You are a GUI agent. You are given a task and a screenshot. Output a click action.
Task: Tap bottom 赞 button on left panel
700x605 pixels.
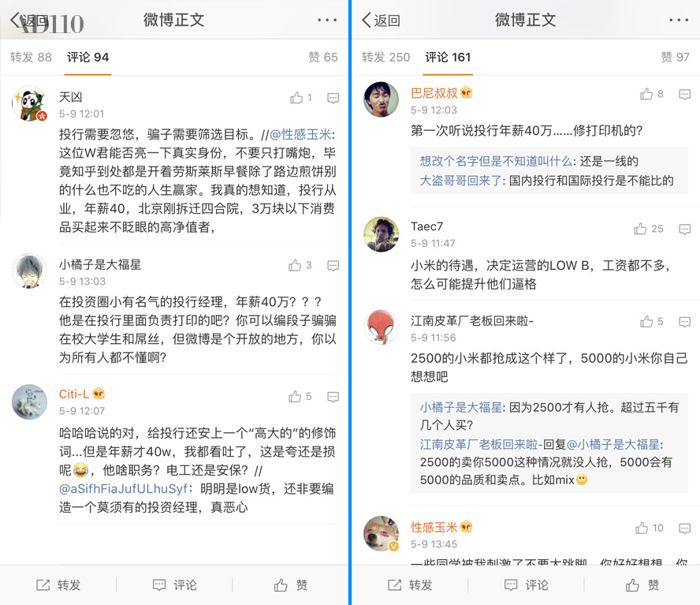pyautogui.click(x=291, y=585)
